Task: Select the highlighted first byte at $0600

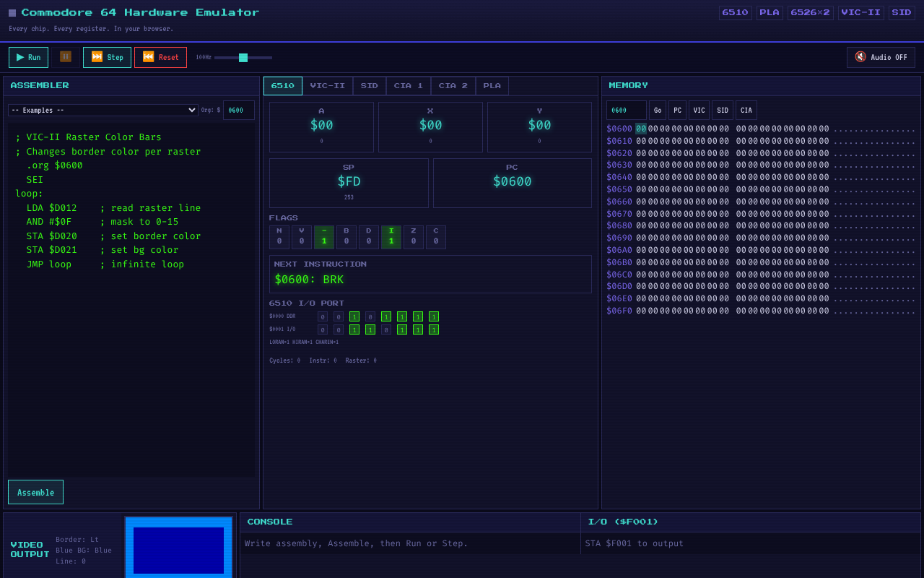Action: pyautogui.click(x=641, y=129)
